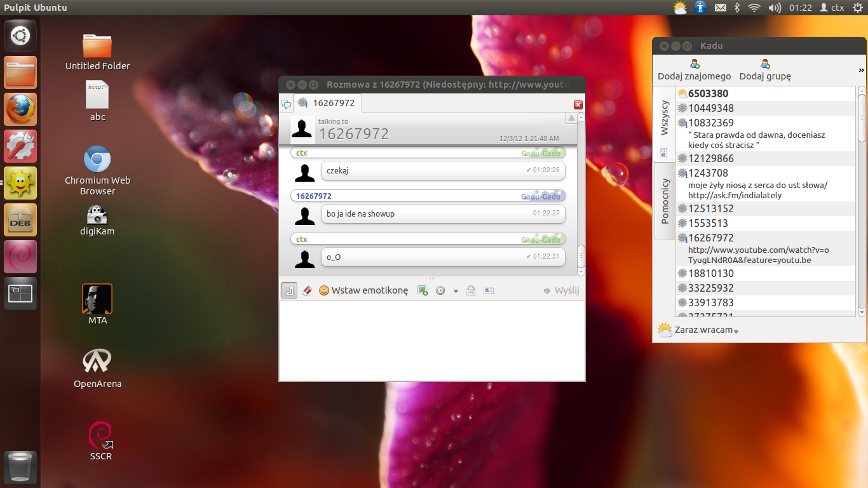Click the insert image icon
The width and height of the screenshot is (868, 488).
tap(423, 290)
